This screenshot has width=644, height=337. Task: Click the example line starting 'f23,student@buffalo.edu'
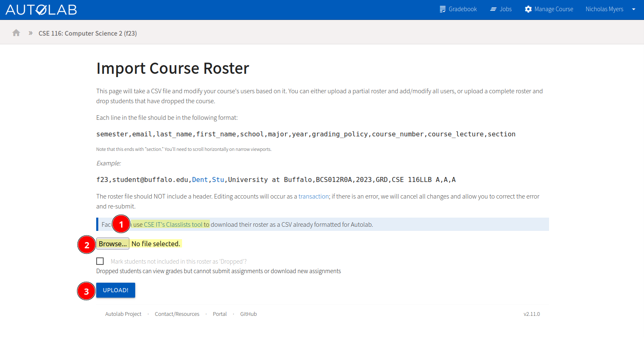(x=276, y=180)
